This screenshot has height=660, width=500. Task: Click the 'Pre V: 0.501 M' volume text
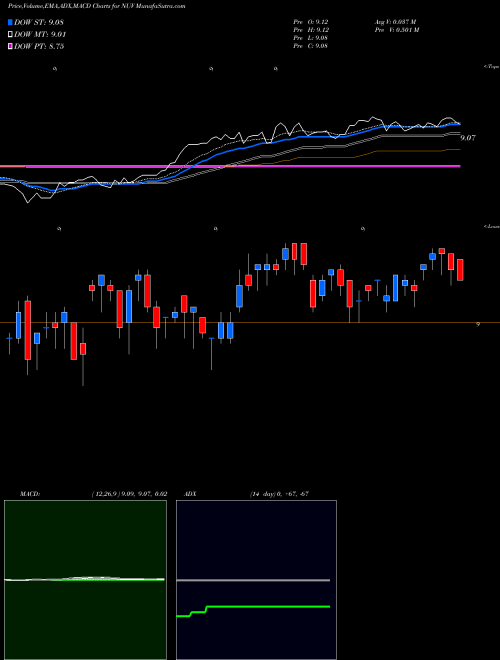pos(396,29)
